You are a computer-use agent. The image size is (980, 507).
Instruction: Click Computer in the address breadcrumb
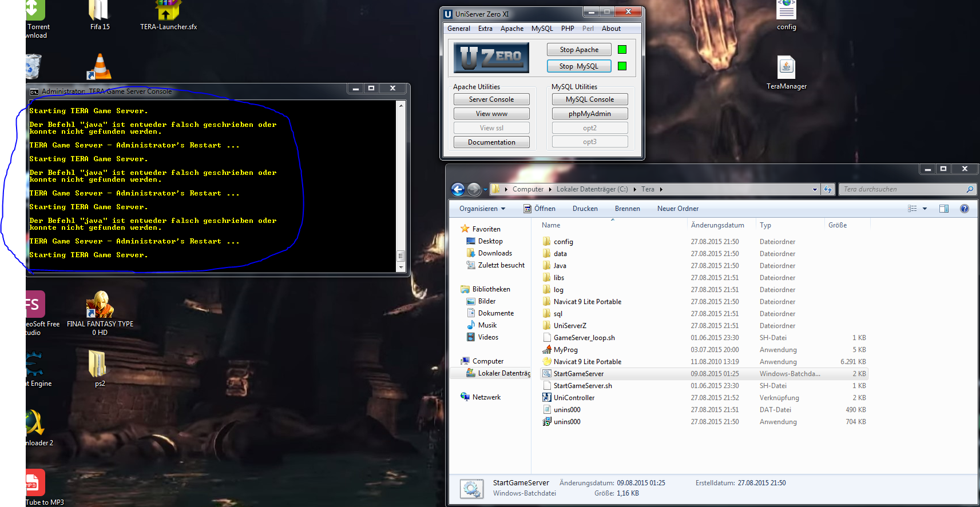coord(528,189)
